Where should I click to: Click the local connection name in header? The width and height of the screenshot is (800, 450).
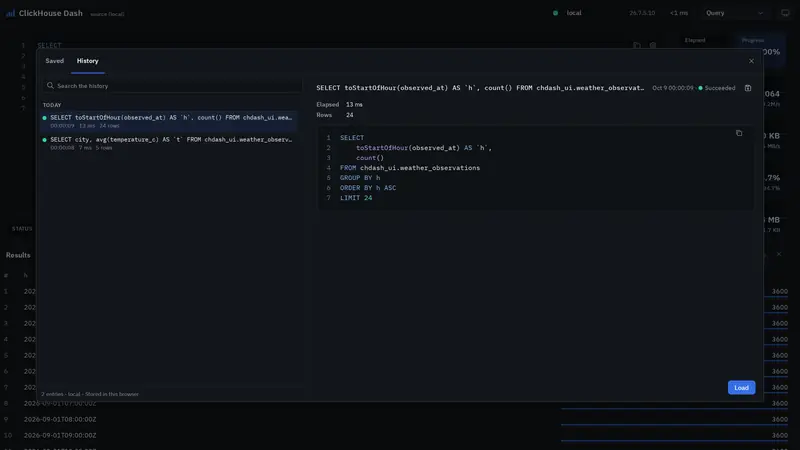[x=574, y=13]
